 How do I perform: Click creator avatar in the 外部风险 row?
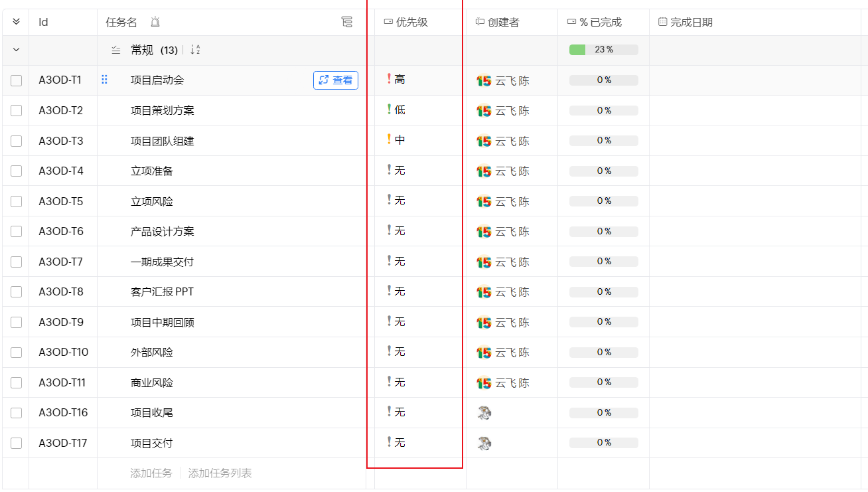pyautogui.click(x=484, y=353)
